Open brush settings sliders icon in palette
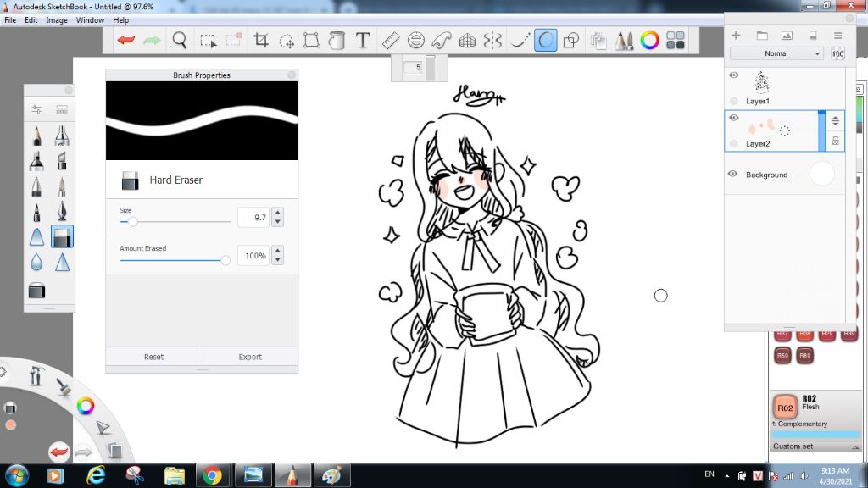The height and width of the screenshot is (488, 868). 36,109
